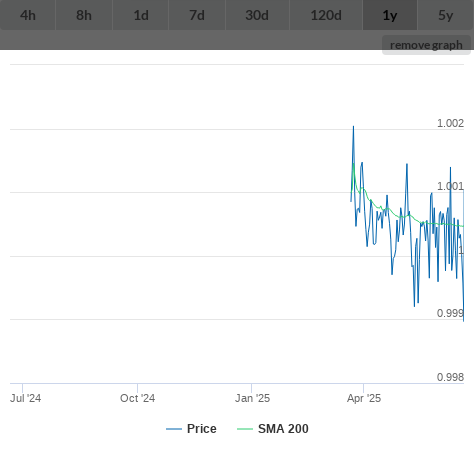Switch to the 5y time range

tap(446, 15)
